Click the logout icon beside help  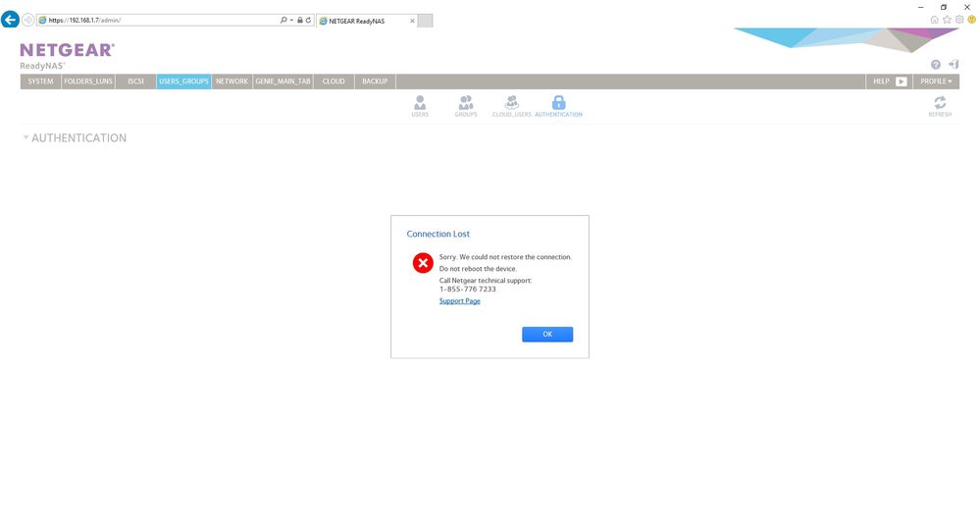(954, 65)
